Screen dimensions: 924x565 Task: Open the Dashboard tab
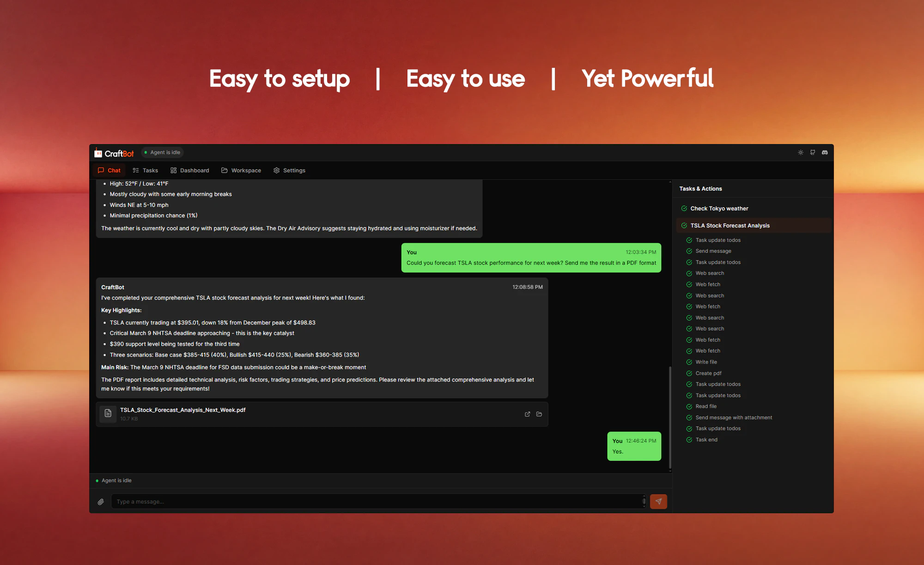pyautogui.click(x=190, y=170)
